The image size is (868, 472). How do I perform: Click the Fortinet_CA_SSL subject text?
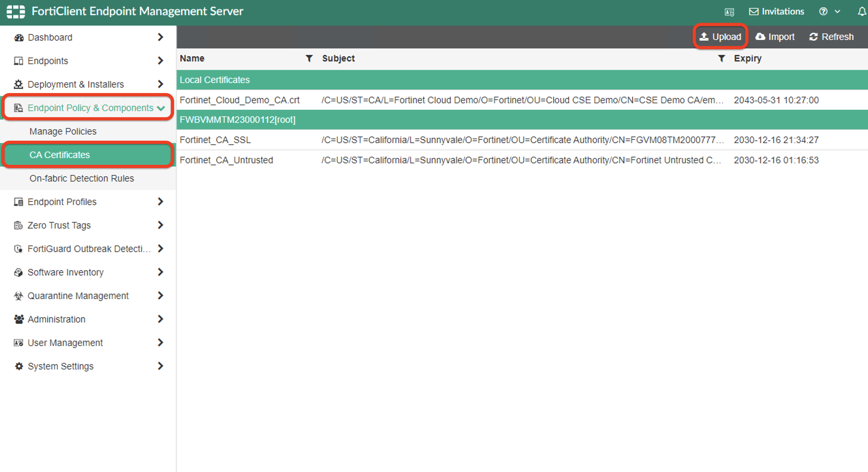click(522, 140)
